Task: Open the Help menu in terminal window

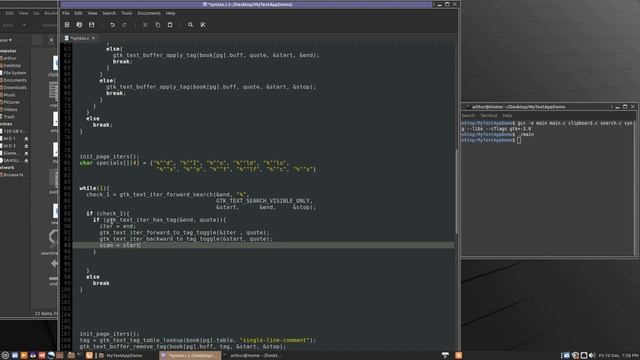Action: coord(507,116)
